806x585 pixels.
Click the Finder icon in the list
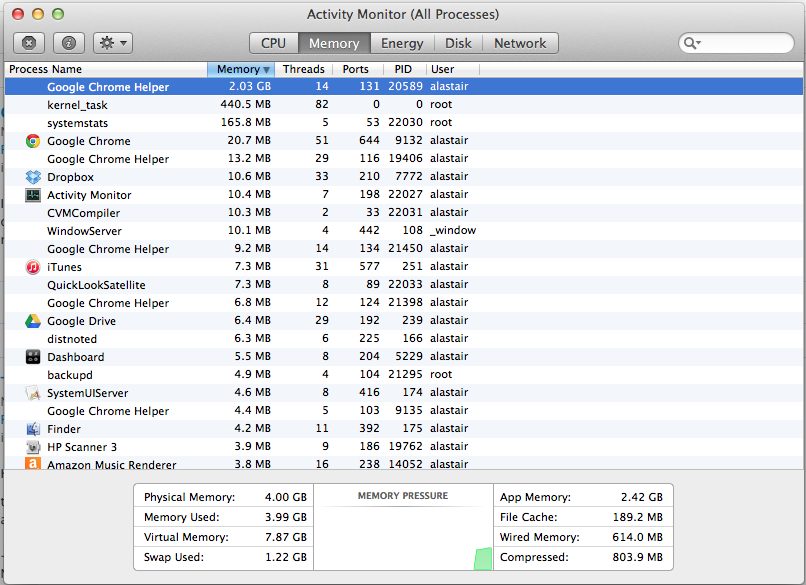coord(33,429)
